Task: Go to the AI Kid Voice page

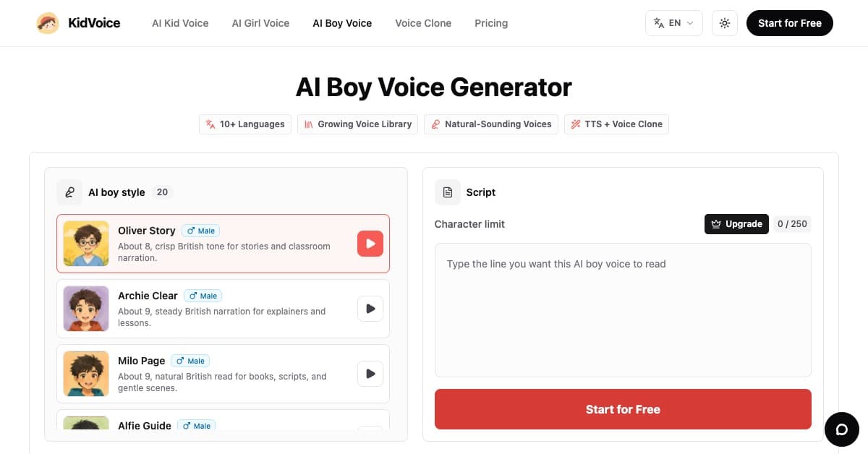Action: click(x=180, y=23)
